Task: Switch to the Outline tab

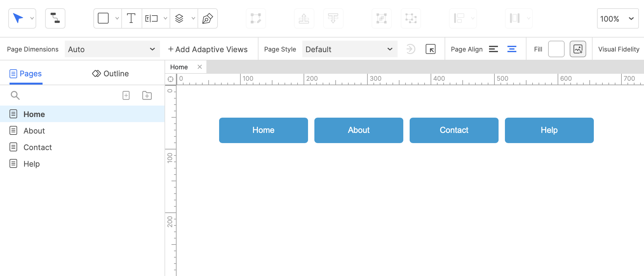Action: [111, 74]
